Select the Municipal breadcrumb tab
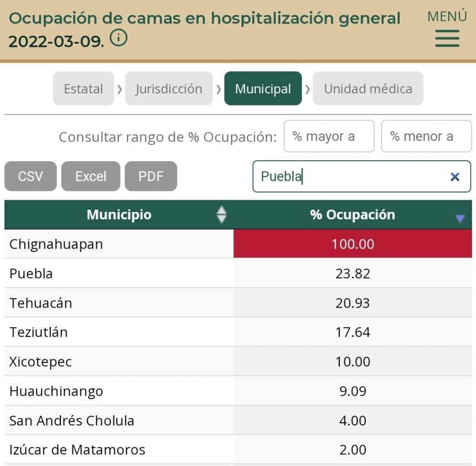Image resolution: width=476 pixels, height=466 pixels. 263,88
